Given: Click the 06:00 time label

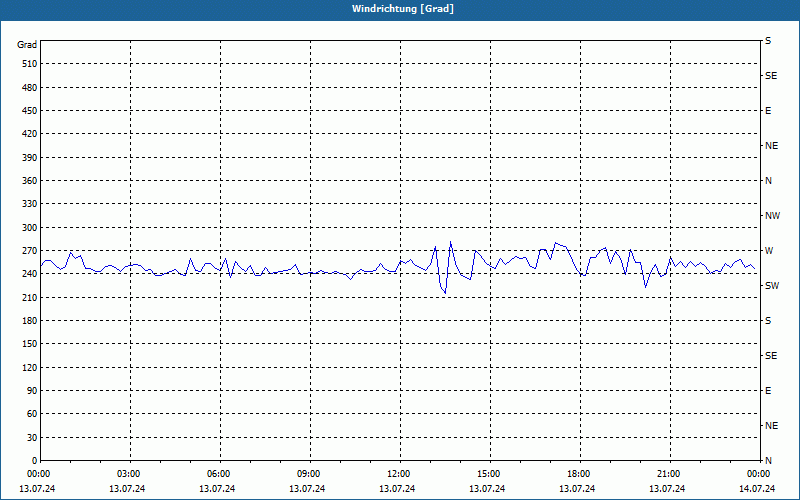Looking at the screenshot, I should (218, 474).
